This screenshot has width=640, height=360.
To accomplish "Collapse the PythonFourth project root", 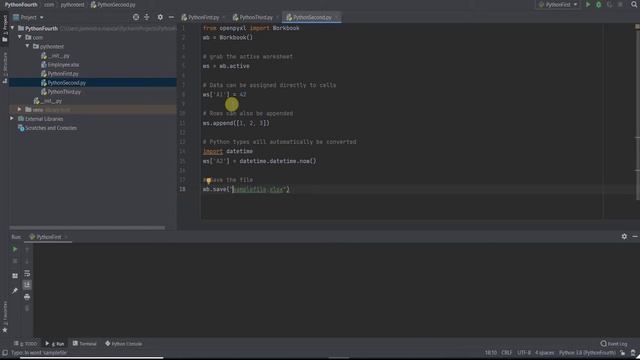I will coord(12,28).
